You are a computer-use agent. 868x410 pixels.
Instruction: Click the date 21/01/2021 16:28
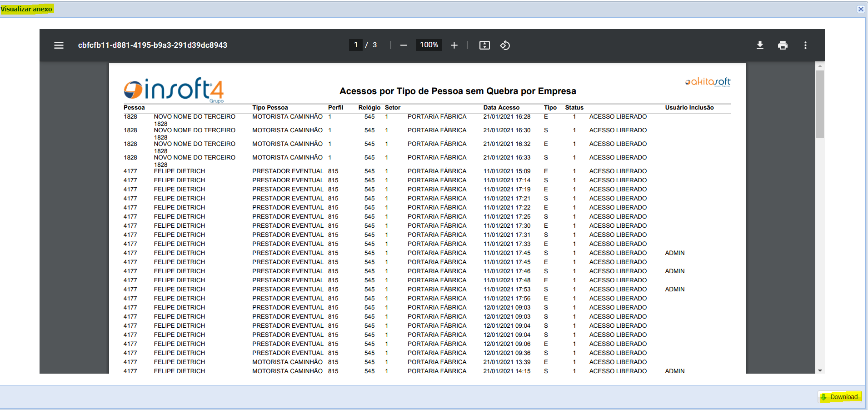[507, 117]
